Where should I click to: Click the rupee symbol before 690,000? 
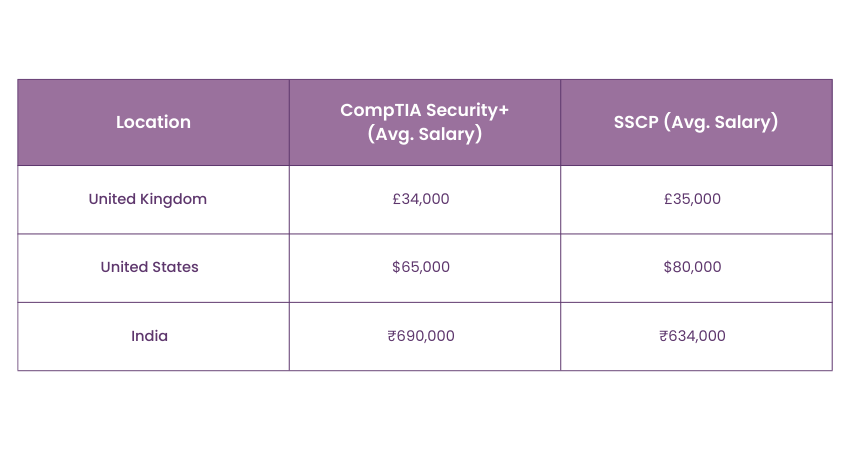tap(391, 336)
